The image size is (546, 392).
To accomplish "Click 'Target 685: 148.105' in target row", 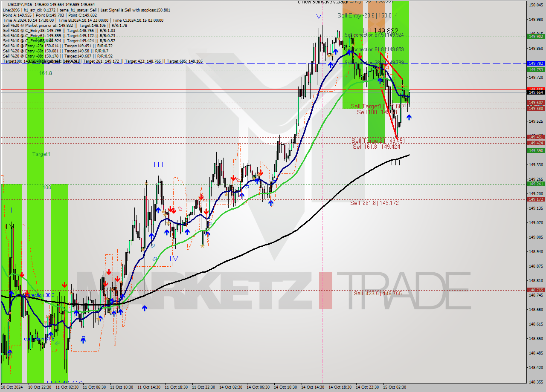I will [x=185, y=61].
